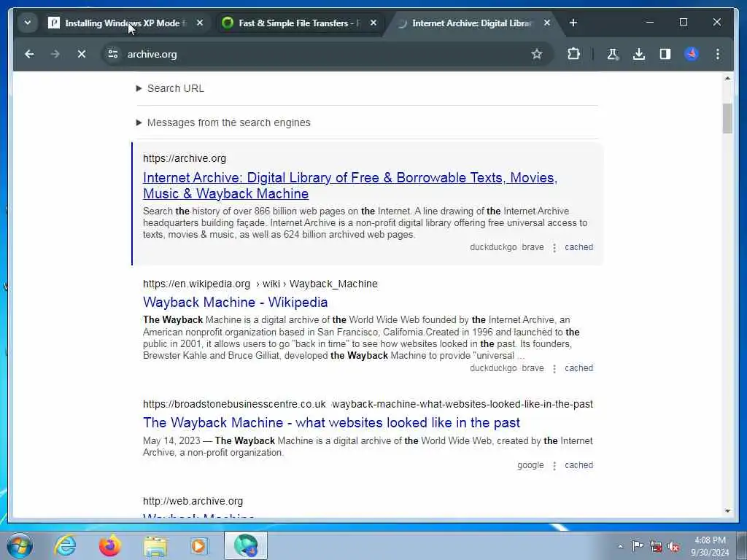Open the muted volume tray icon
Screen dimensions: 747x560
point(673,546)
